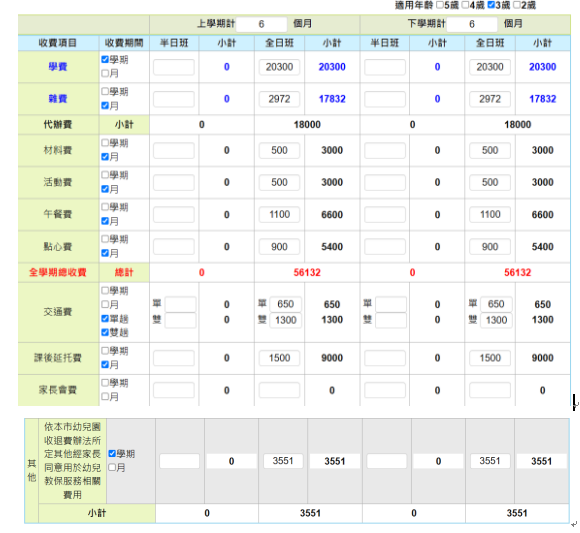
Task: Uncheck 學期 checkbox in 其他 section
Action: pyautogui.click(x=112, y=453)
